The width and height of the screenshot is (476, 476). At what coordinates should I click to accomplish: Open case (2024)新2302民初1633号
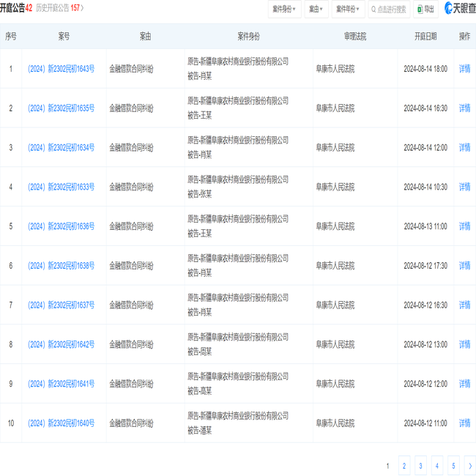61,187
